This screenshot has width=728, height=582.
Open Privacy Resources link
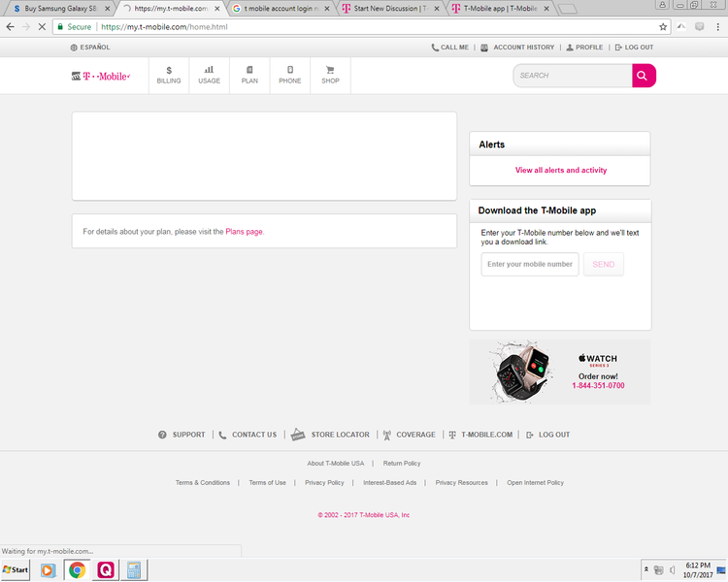pos(461,483)
